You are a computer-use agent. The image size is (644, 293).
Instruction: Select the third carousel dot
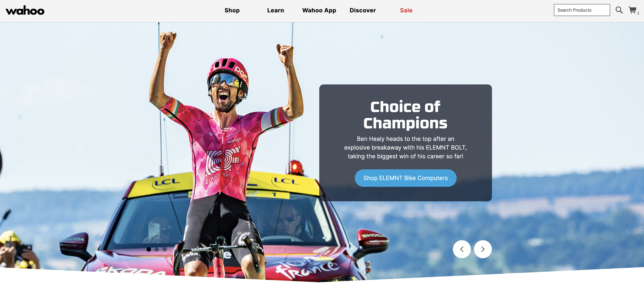(165, 249)
